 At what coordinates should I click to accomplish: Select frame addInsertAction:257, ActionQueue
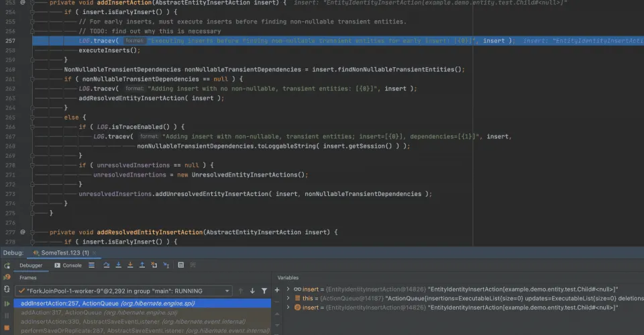(142, 303)
